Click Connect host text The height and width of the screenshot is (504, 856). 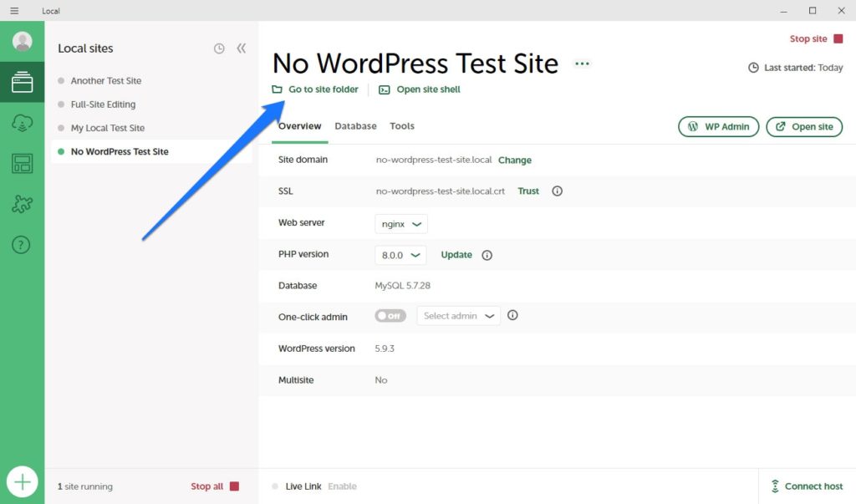[x=814, y=486]
